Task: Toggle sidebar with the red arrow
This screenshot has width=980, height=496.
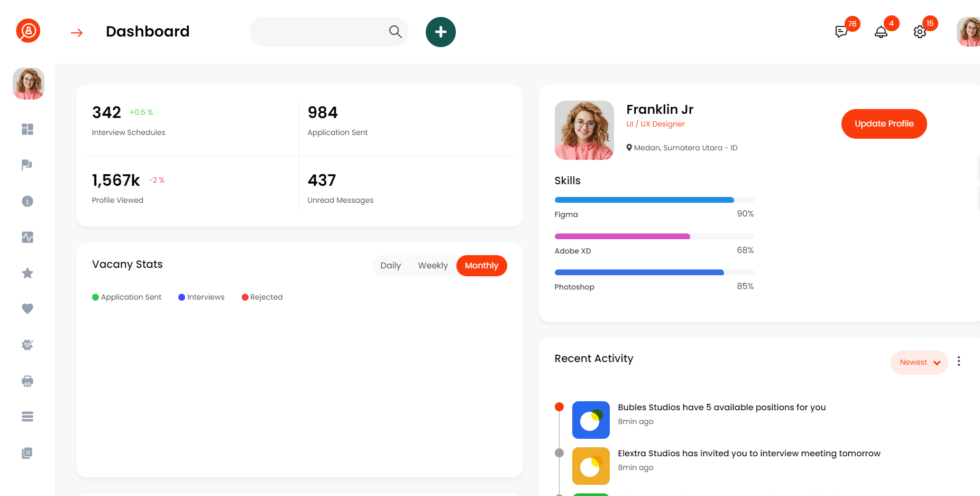Action: click(77, 33)
